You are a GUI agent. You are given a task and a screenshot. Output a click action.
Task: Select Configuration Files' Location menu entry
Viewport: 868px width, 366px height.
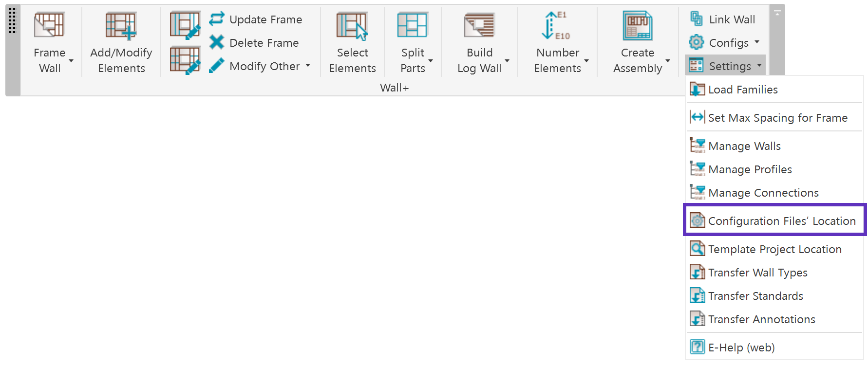click(774, 221)
